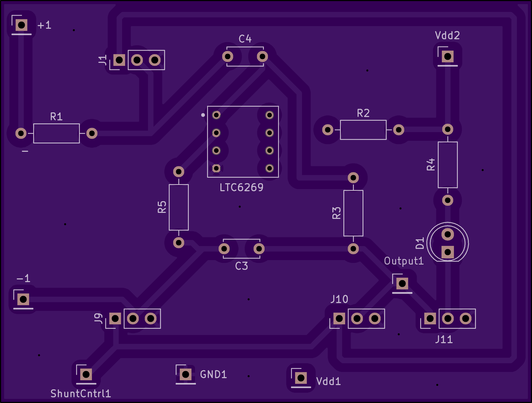Viewport: 532px width, 403px height.
Task: Click the GND1 square pad
Action: click(x=185, y=374)
